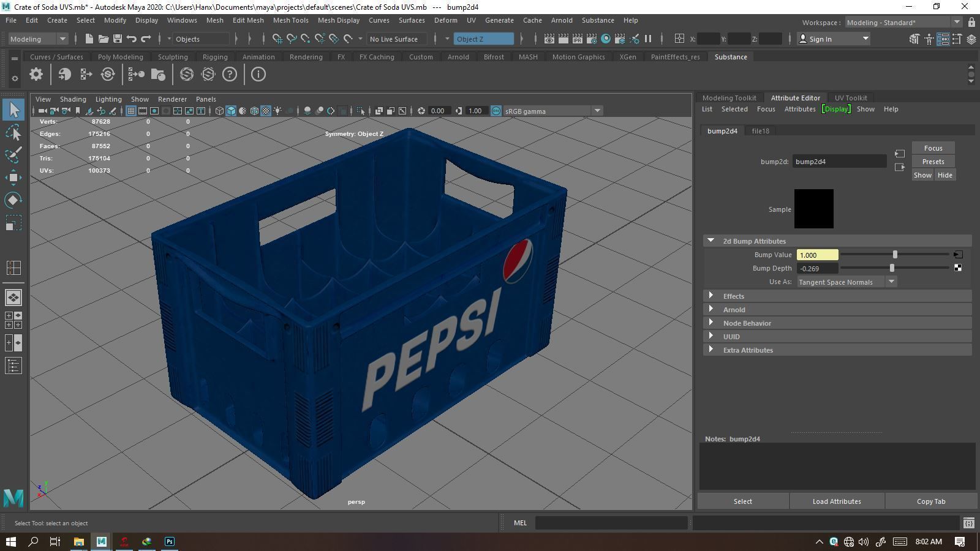Toggle the Attribute Editor panel icon
Viewport: 980px width, 551px height.
tap(943, 39)
